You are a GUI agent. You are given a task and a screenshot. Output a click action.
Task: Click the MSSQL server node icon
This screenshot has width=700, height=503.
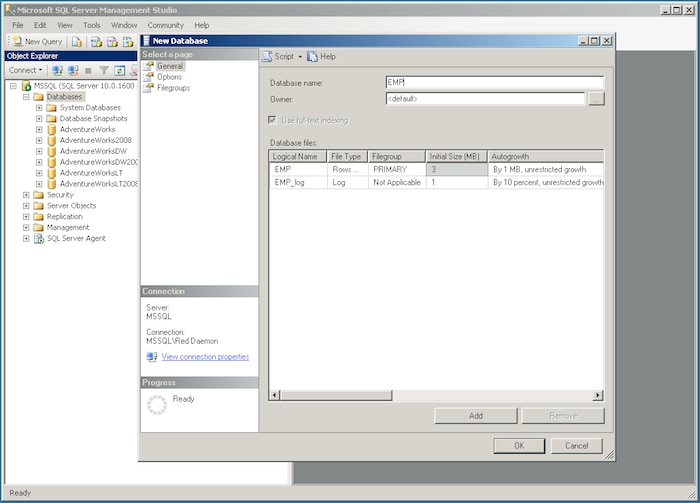pyautogui.click(x=27, y=86)
